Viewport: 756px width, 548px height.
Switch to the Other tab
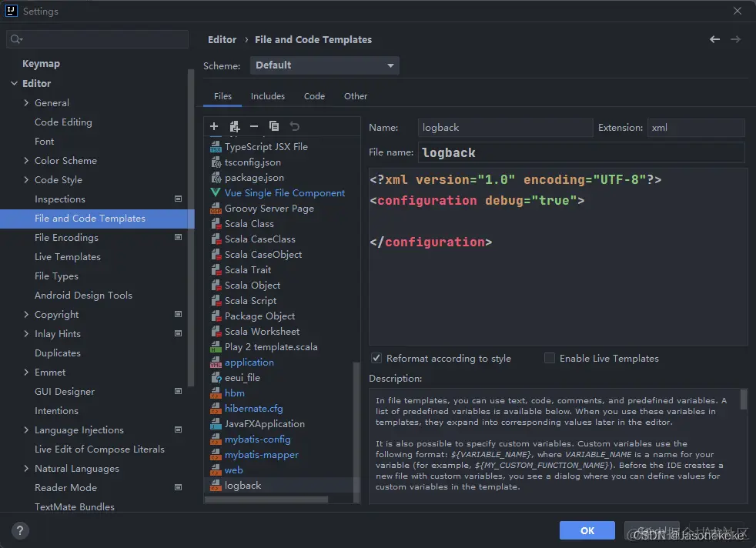tap(356, 96)
